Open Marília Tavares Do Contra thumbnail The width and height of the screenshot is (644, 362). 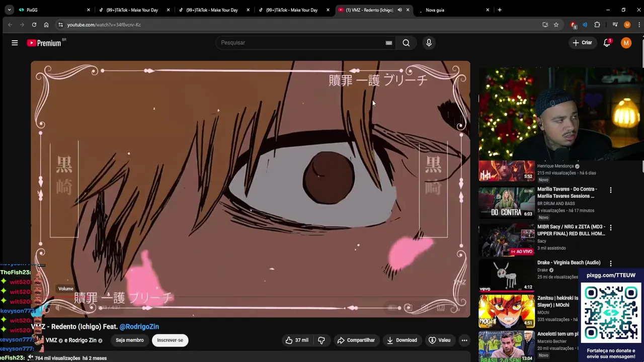[507, 203]
